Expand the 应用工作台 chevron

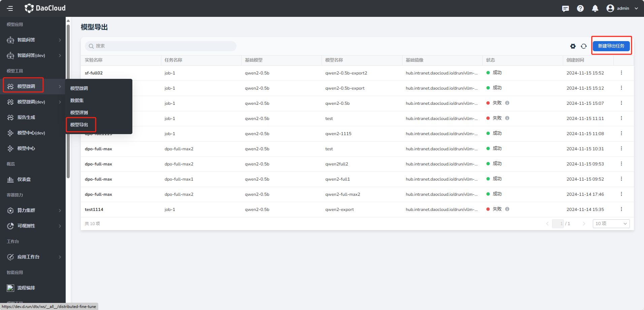click(x=60, y=257)
